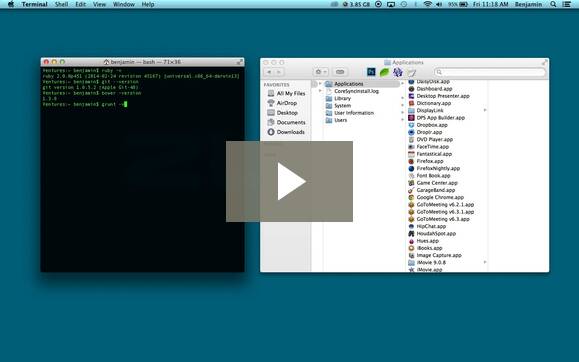The height and width of the screenshot is (362, 579).
Task: Open the Users folder in first column
Action: point(337,120)
